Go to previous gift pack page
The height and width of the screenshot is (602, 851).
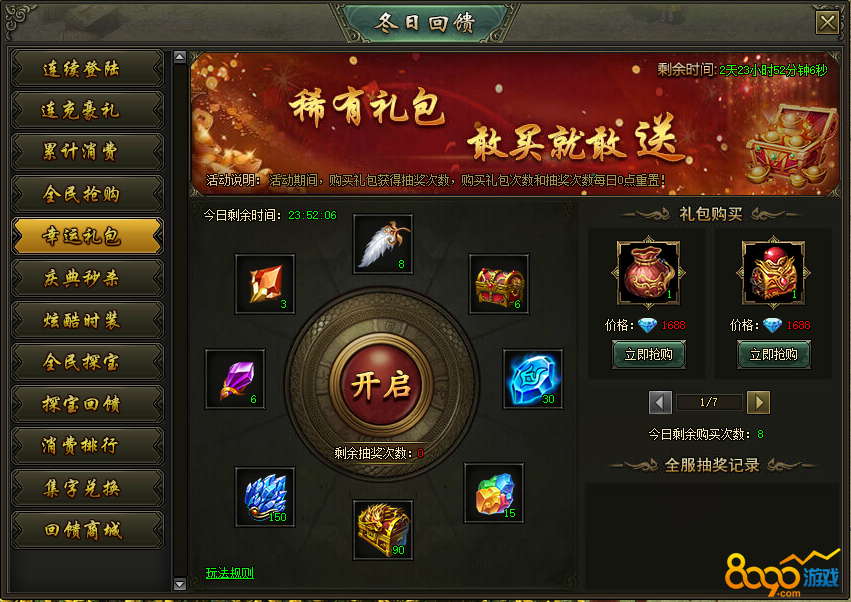pyautogui.click(x=661, y=402)
